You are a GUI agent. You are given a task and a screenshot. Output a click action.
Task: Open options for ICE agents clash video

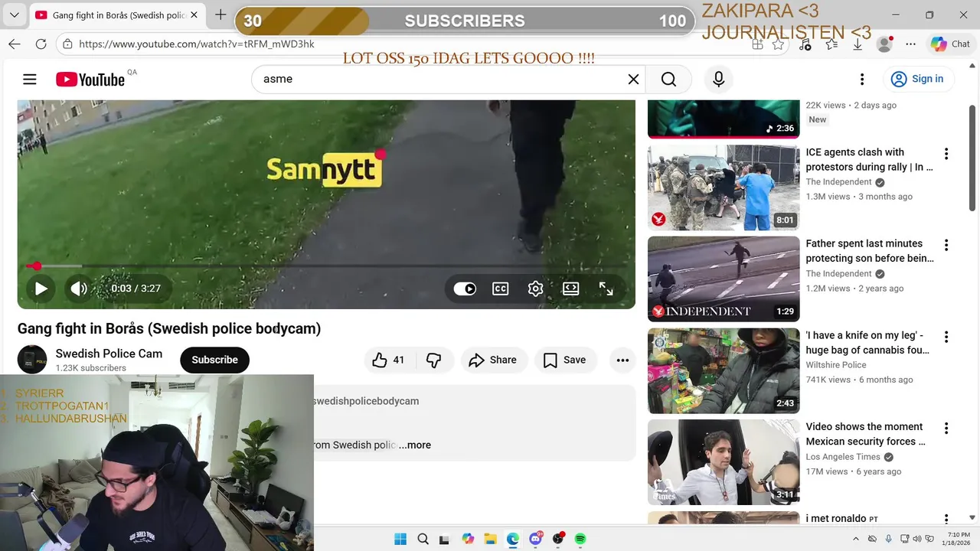click(x=946, y=154)
